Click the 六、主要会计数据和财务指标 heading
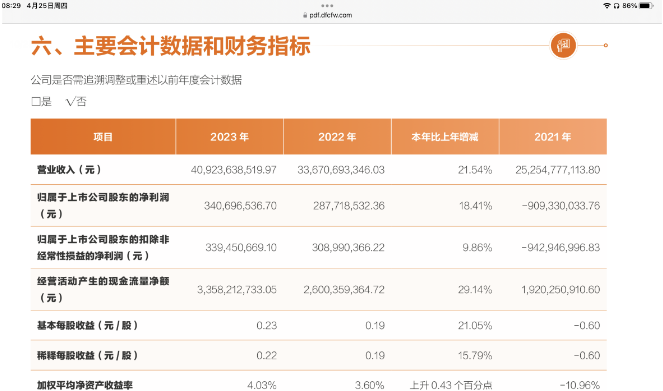The height and width of the screenshot is (391, 663). coord(171,46)
